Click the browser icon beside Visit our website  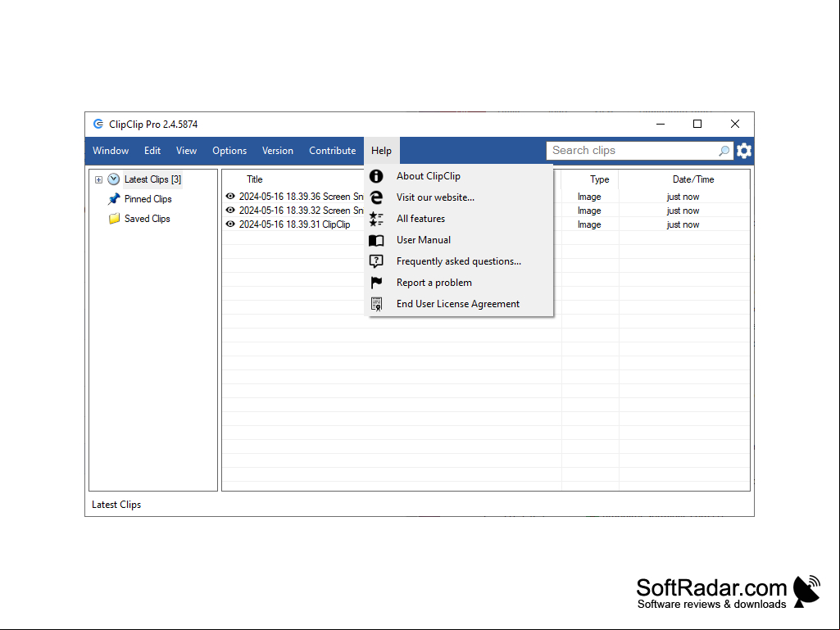point(376,197)
